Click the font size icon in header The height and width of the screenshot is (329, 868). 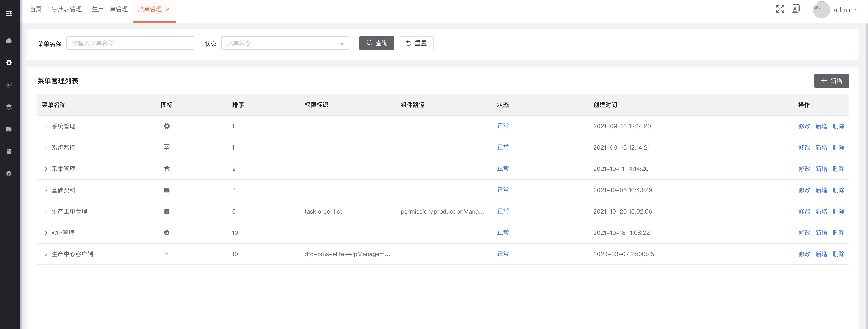point(796,9)
